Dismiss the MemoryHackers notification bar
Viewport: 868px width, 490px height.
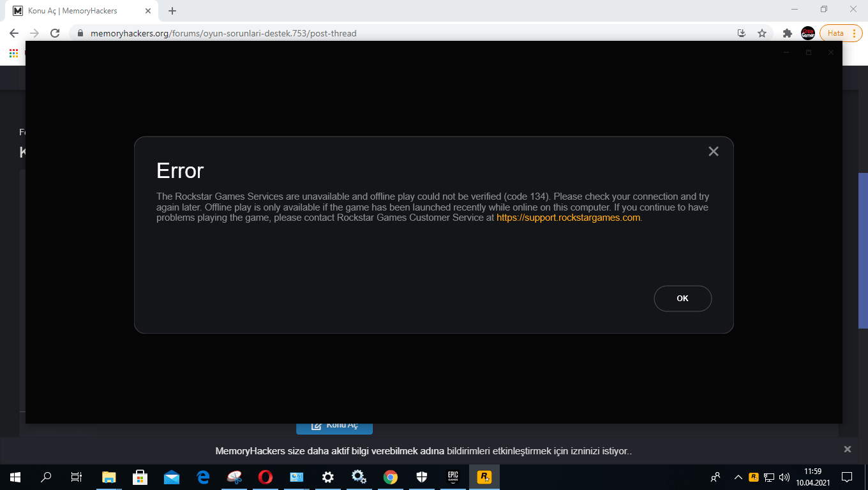pyautogui.click(x=848, y=449)
